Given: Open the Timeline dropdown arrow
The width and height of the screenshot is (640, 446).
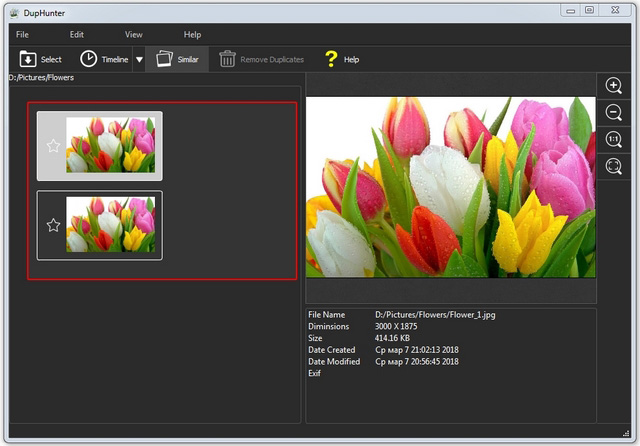Looking at the screenshot, I should [x=139, y=60].
